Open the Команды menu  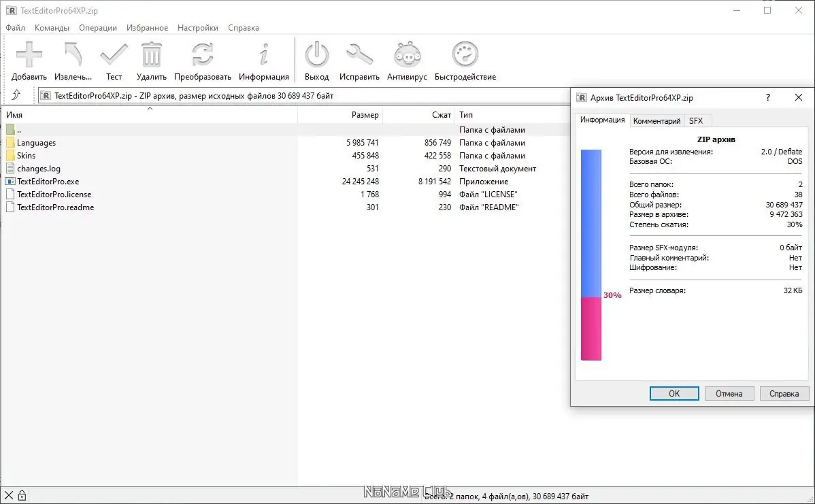(52, 27)
